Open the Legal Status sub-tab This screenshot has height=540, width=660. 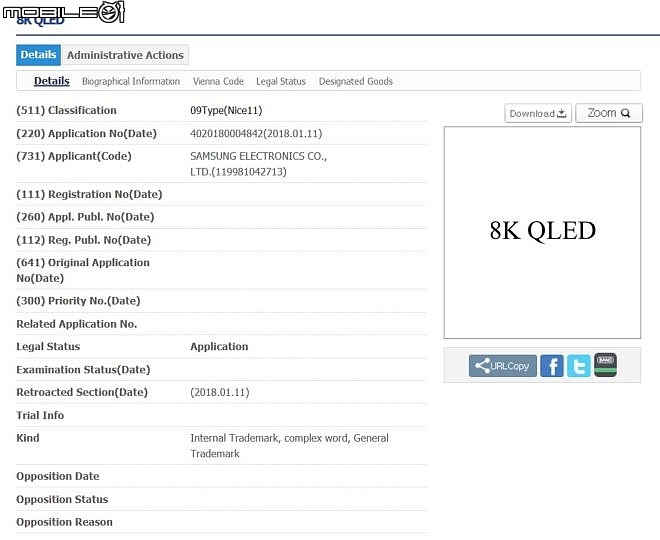point(281,81)
